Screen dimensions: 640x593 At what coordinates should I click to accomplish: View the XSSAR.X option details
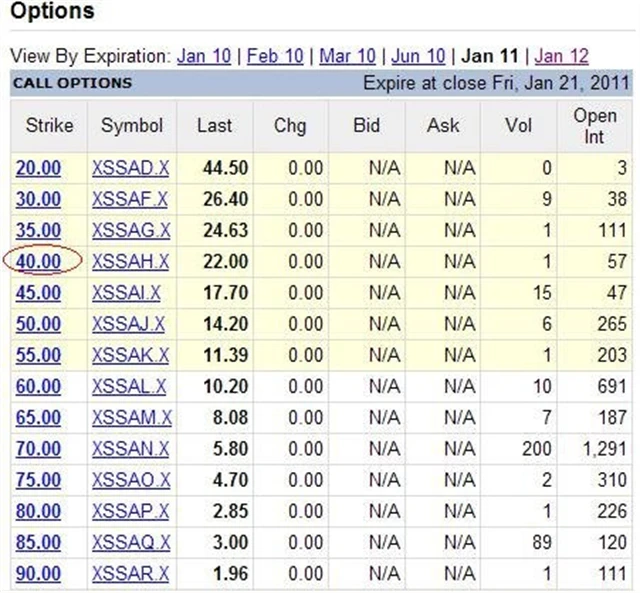pos(130,574)
